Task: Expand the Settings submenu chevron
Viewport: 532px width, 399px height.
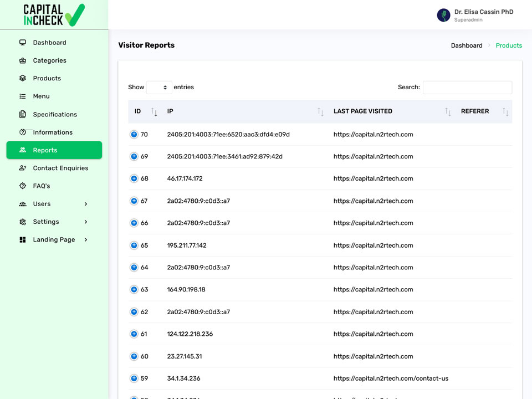Action: pos(86,222)
